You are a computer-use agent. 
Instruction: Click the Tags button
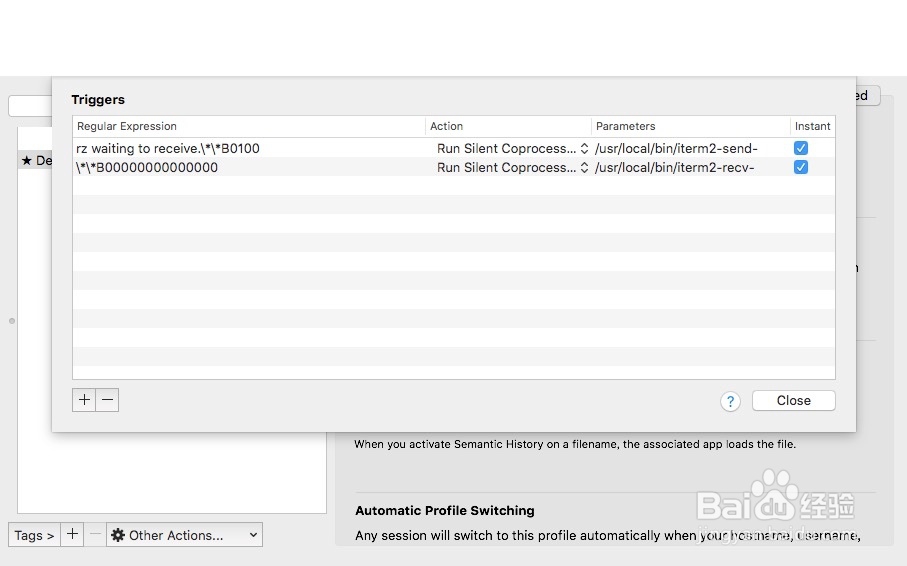click(x=34, y=535)
